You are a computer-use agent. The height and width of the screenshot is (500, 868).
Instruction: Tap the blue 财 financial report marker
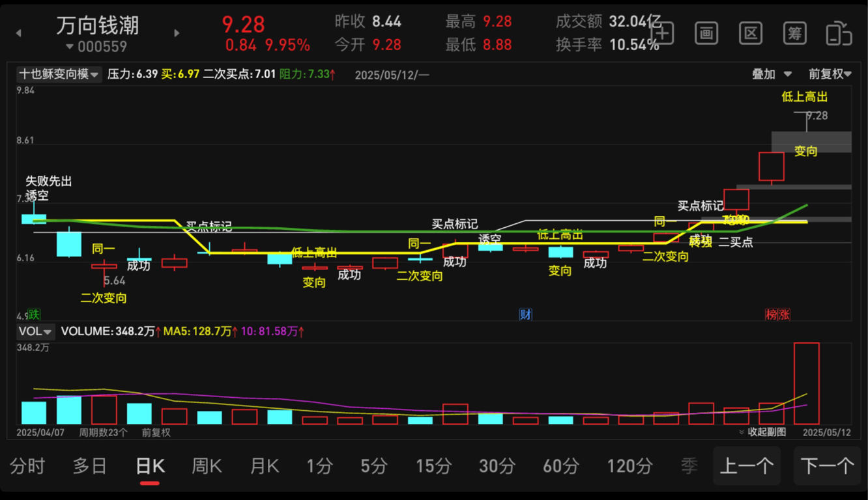coord(525,314)
